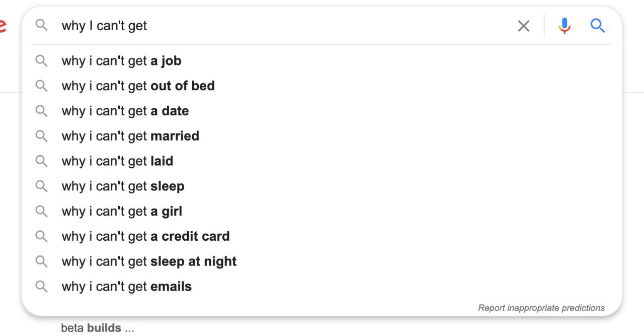Select 'why i can't get emails' suggestion
Screen dimensions: 644x336
click(x=322, y=287)
